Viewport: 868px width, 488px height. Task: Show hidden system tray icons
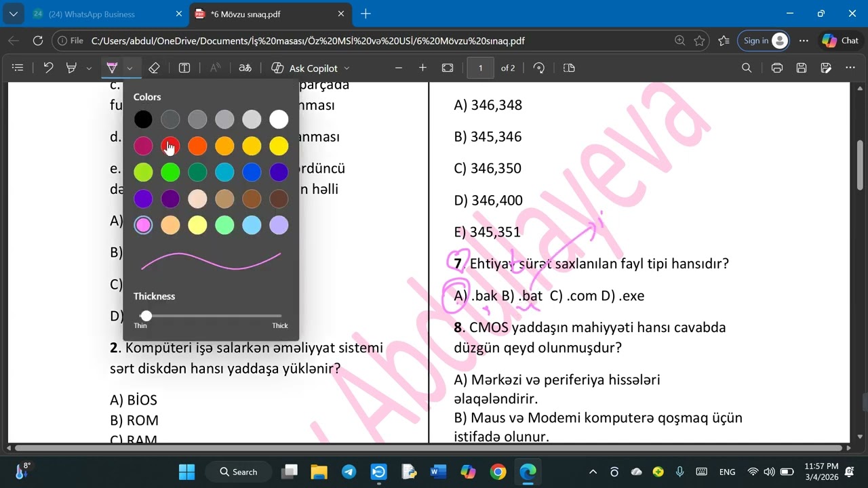(593, 472)
